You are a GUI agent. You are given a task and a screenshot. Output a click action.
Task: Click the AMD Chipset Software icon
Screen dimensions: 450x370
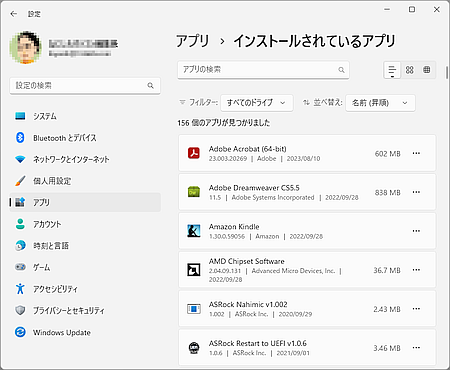coord(194,270)
